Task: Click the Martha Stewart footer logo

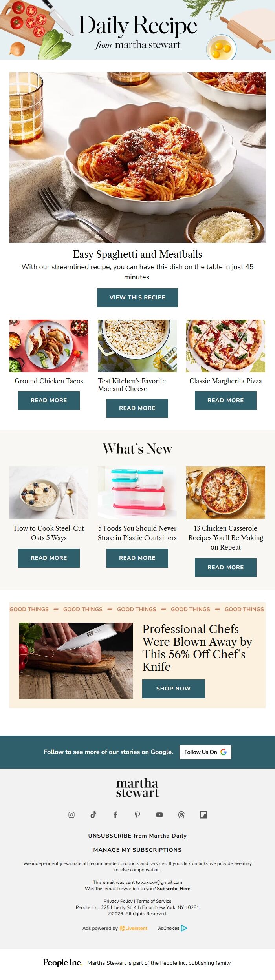Action: (137, 789)
